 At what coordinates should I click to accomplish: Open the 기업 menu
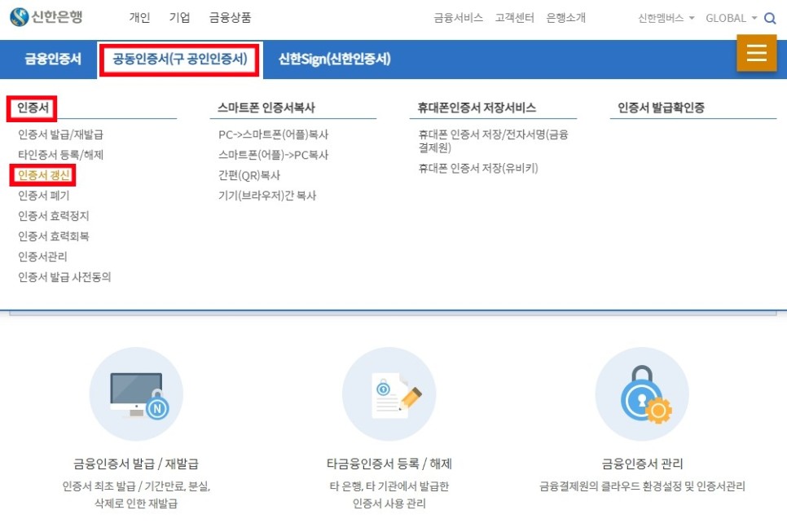(180, 18)
